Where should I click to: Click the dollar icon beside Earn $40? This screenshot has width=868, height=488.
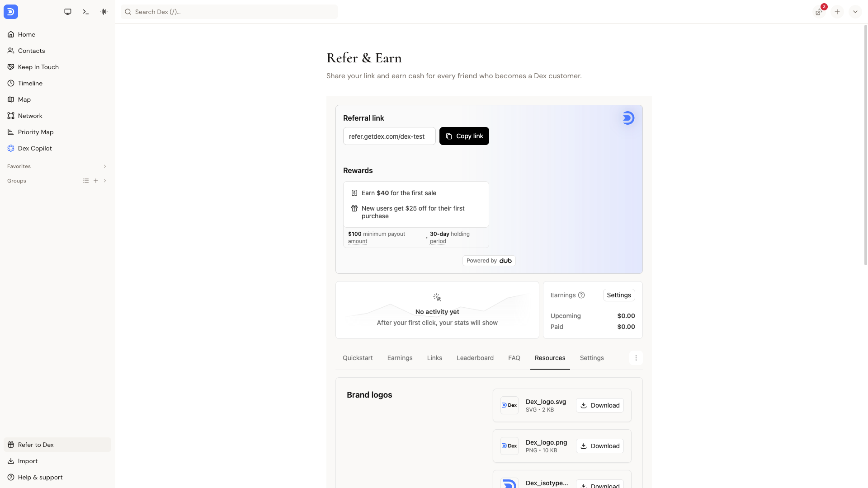354,193
